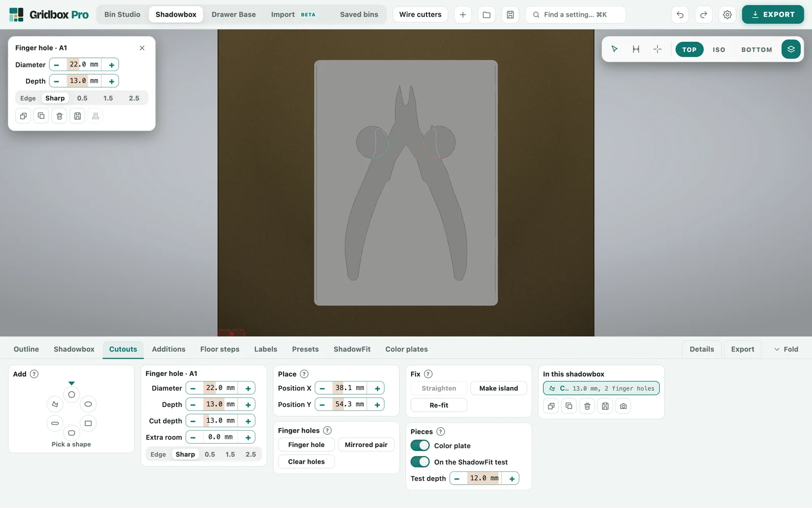The height and width of the screenshot is (508, 812).
Task: Switch to the Color plates tab
Action: [x=407, y=349]
